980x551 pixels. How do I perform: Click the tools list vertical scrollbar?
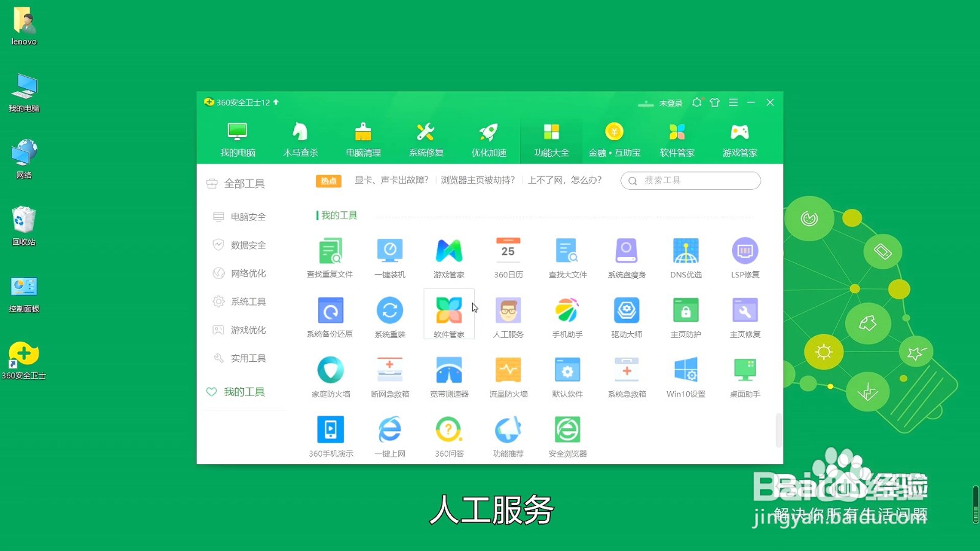point(778,430)
